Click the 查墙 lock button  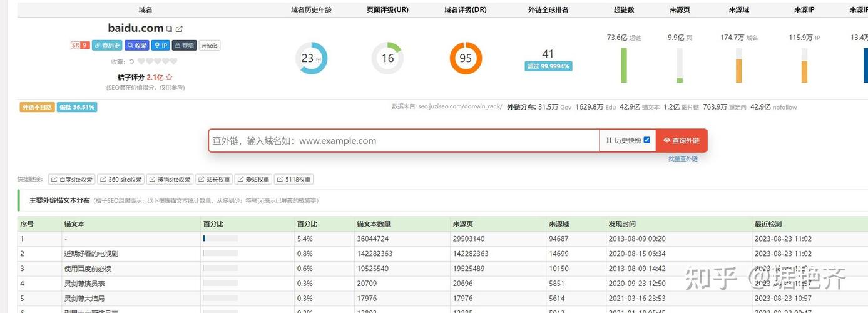185,45
